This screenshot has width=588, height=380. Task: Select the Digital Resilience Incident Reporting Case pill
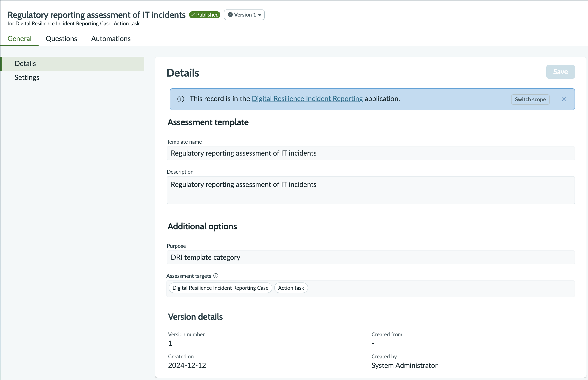click(220, 288)
